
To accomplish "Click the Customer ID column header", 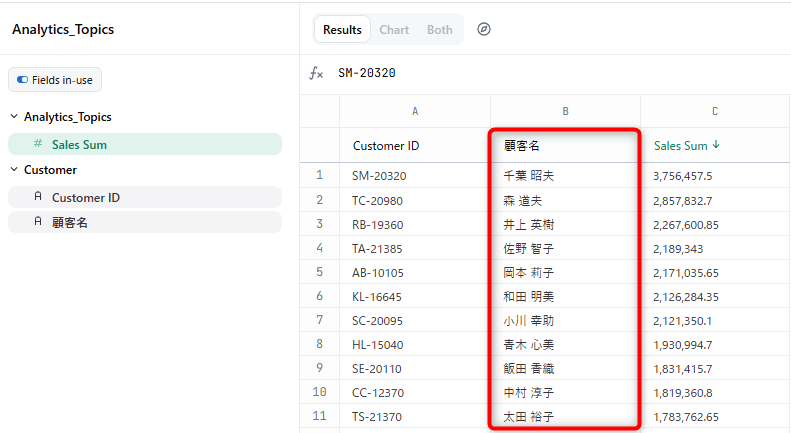I will point(415,145).
